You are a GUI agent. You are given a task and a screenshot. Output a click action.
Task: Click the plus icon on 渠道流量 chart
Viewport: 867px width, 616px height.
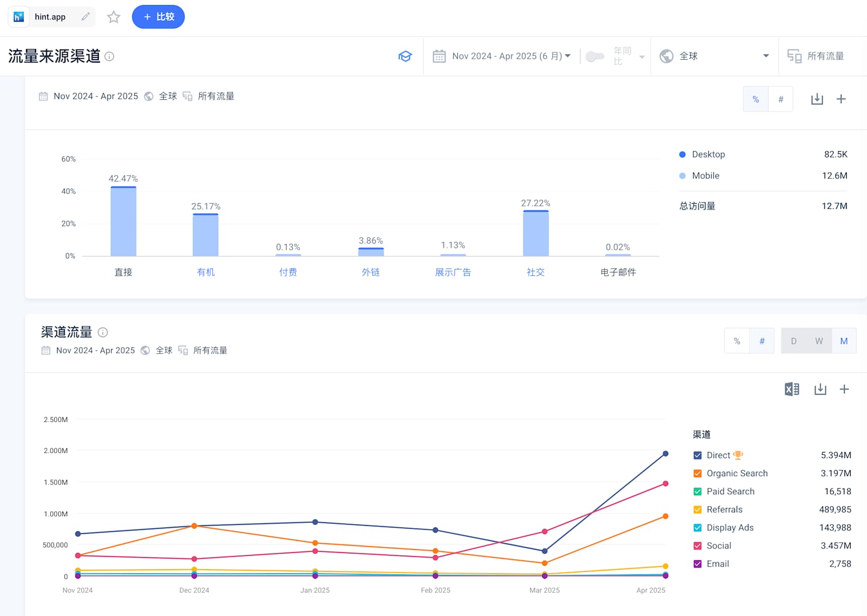tap(844, 389)
